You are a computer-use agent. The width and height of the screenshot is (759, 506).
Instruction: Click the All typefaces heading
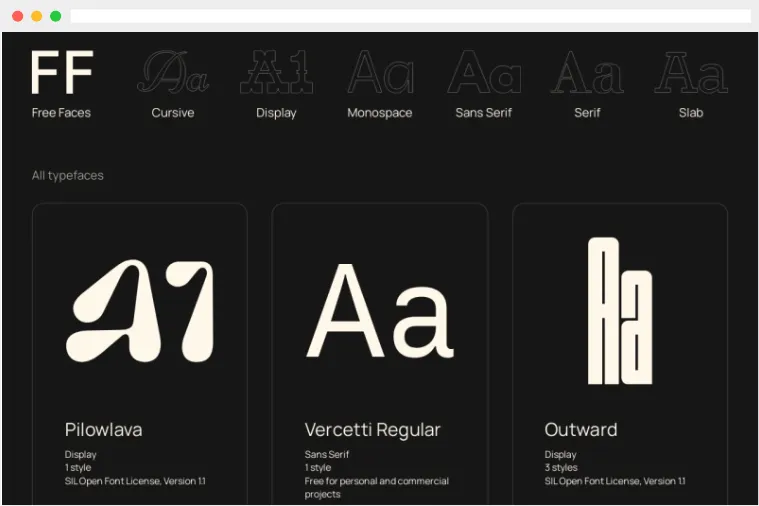coord(68,176)
